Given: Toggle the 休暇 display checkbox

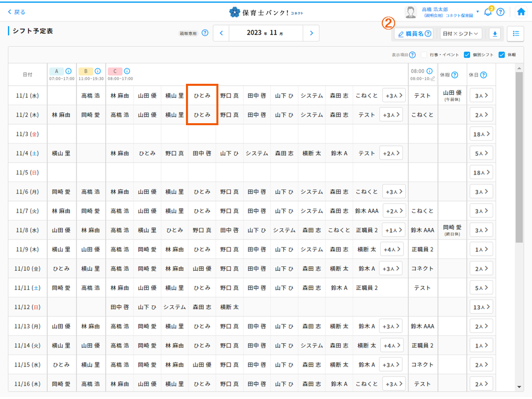Looking at the screenshot, I should [502, 55].
